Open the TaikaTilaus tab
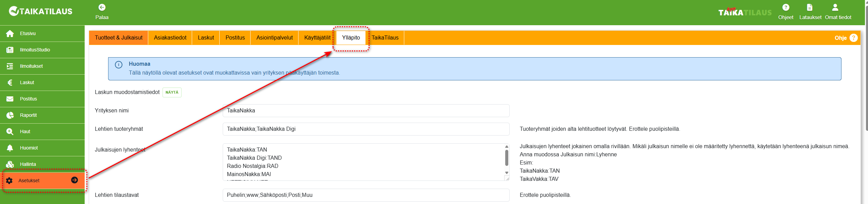This screenshot has height=204, width=868. click(x=385, y=38)
